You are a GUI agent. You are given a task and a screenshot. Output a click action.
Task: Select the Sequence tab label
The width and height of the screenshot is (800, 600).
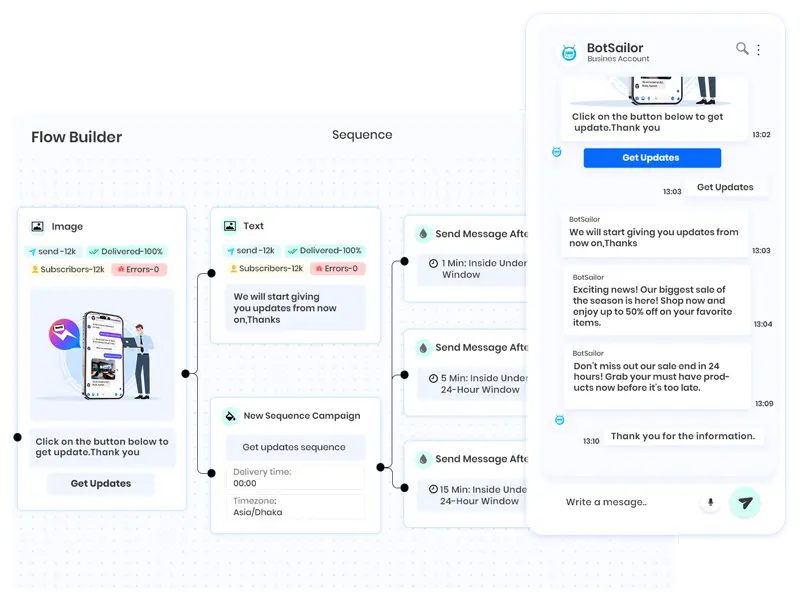point(362,135)
